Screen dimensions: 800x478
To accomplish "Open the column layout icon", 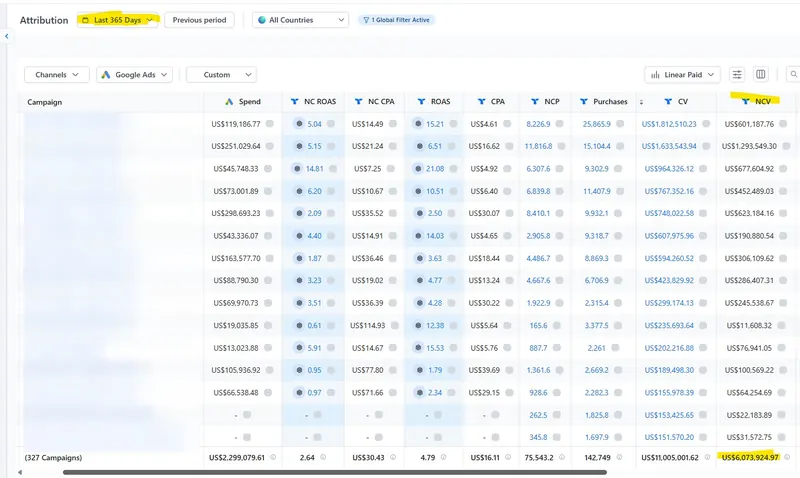I will [x=760, y=74].
